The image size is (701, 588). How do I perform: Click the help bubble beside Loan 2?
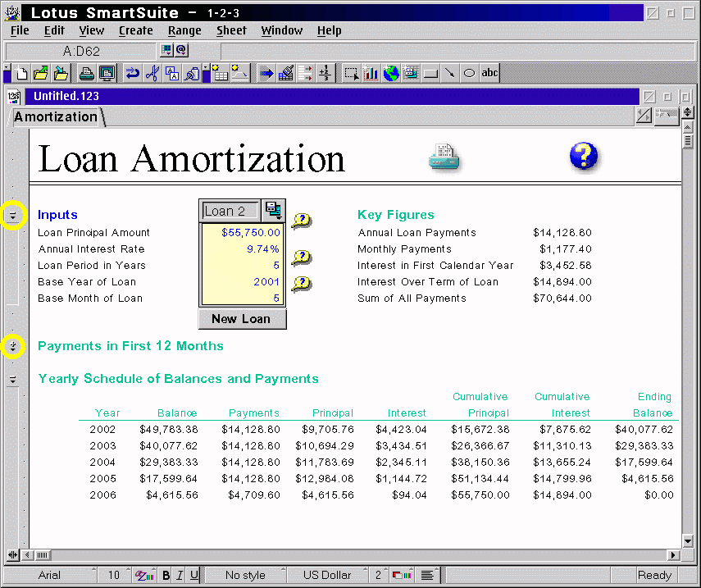click(302, 221)
